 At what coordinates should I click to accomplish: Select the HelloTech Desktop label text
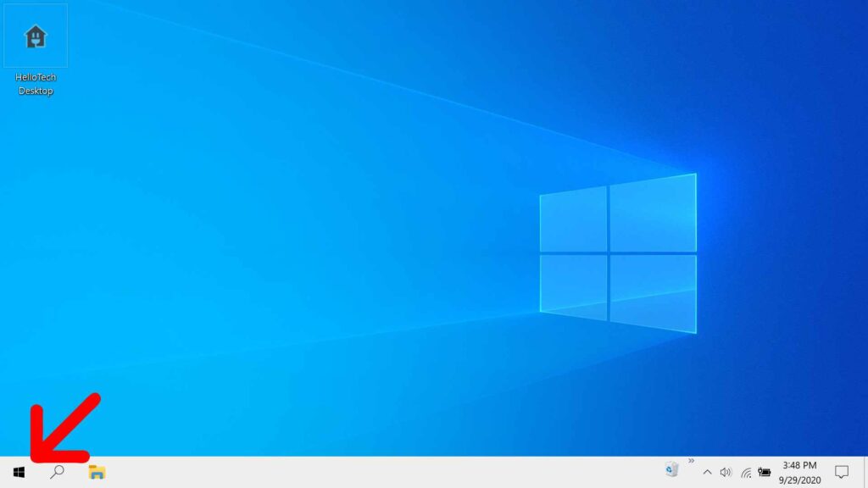(36, 82)
